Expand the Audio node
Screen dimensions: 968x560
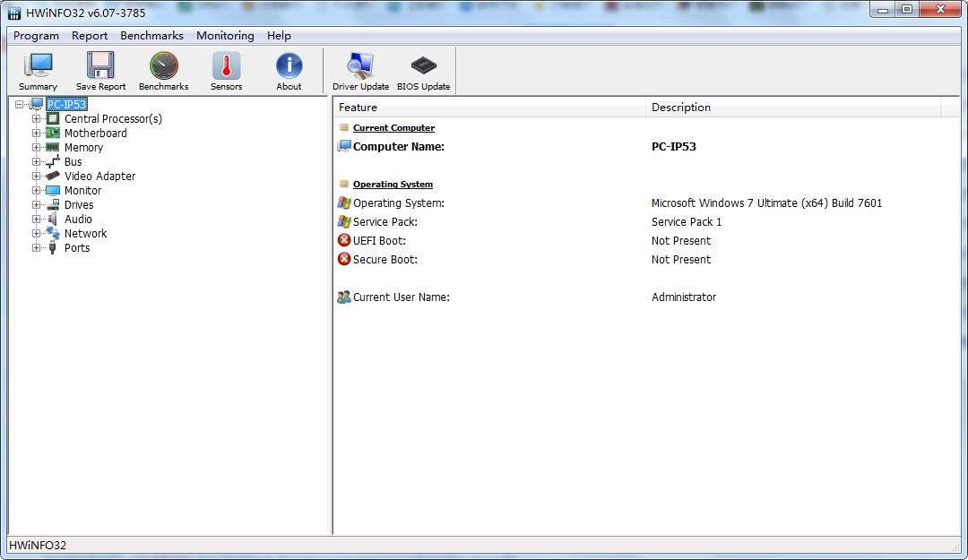(x=36, y=219)
